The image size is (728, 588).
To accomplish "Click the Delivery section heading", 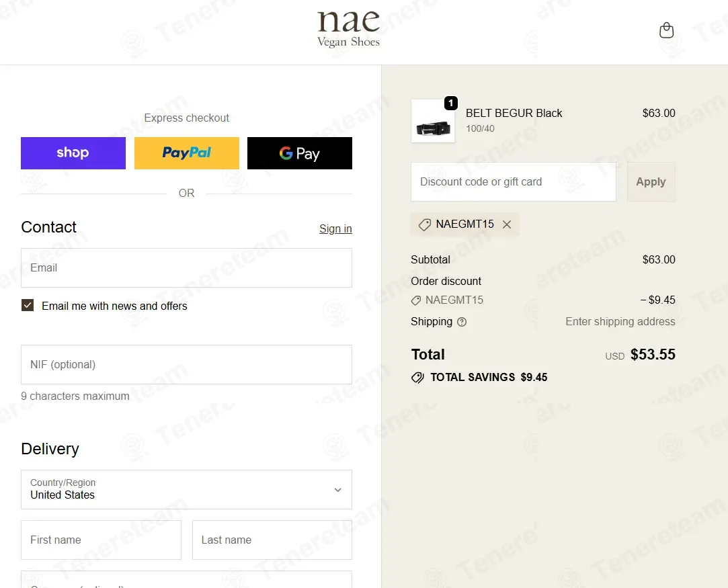I will (x=50, y=449).
